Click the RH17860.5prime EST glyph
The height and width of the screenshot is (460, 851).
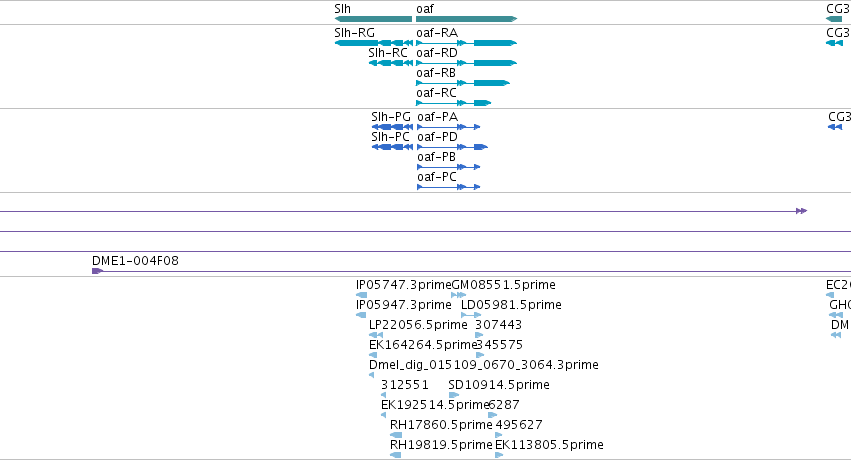pos(396,435)
